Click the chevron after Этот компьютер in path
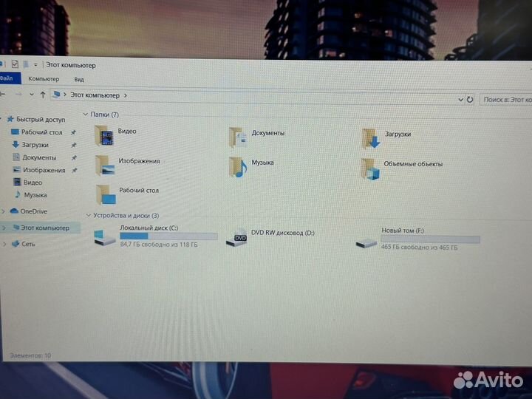 coord(126,95)
